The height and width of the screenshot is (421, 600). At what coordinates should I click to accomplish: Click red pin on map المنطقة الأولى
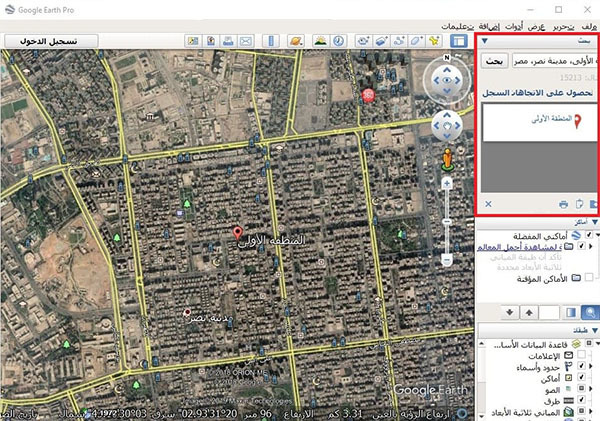click(x=238, y=233)
